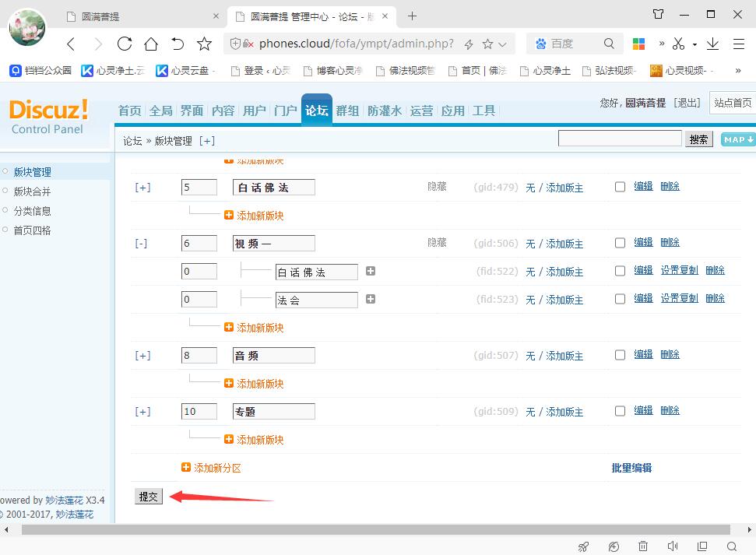
Task: Click the display order field showing 10
Action: click(x=199, y=411)
